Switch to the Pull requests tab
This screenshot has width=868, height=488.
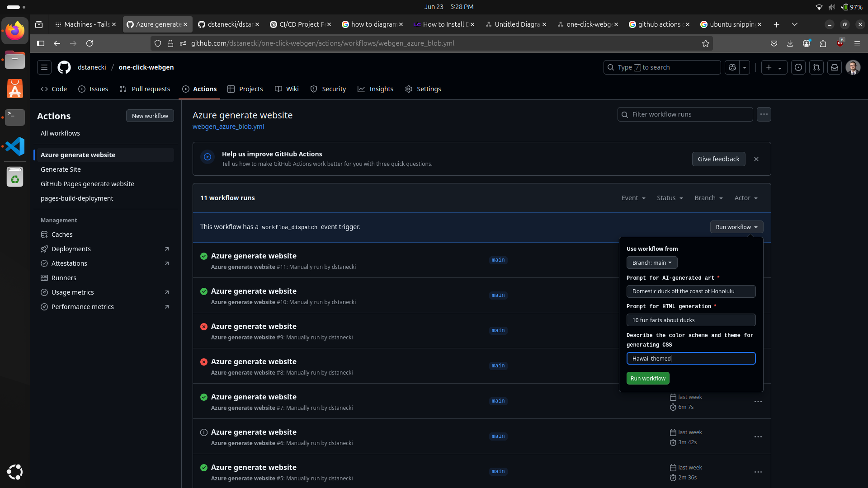point(145,89)
